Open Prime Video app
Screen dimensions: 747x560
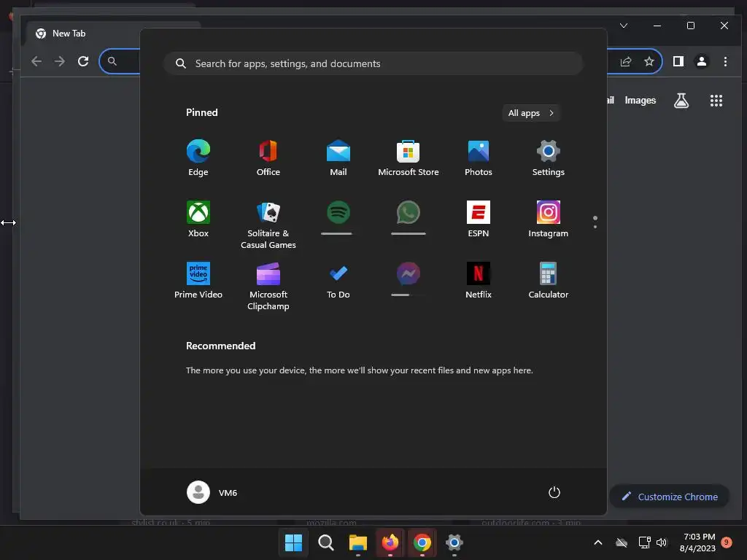(x=198, y=281)
